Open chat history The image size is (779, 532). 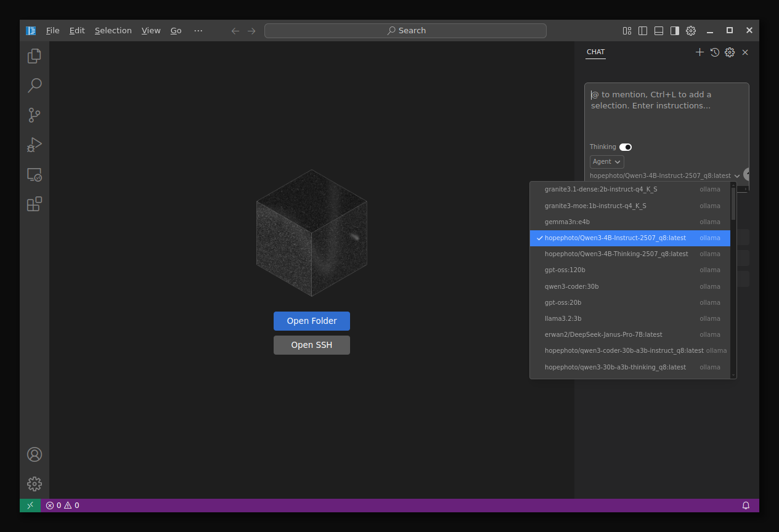[x=715, y=52]
